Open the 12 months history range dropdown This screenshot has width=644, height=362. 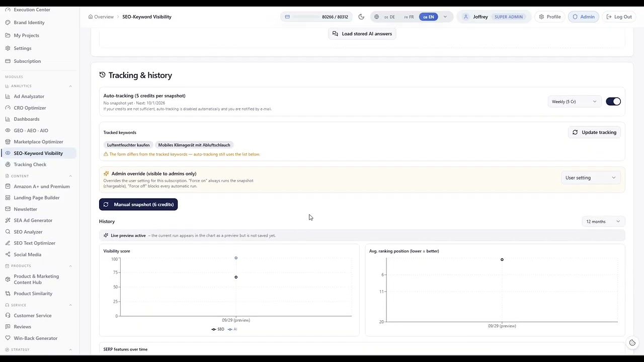point(603,221)
